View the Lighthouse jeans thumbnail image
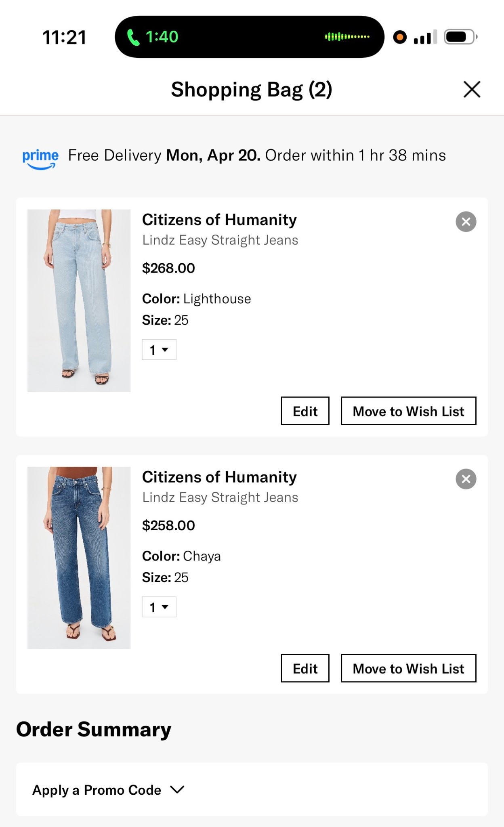Screen dimensions: 504x827 (x=79, y=300)
